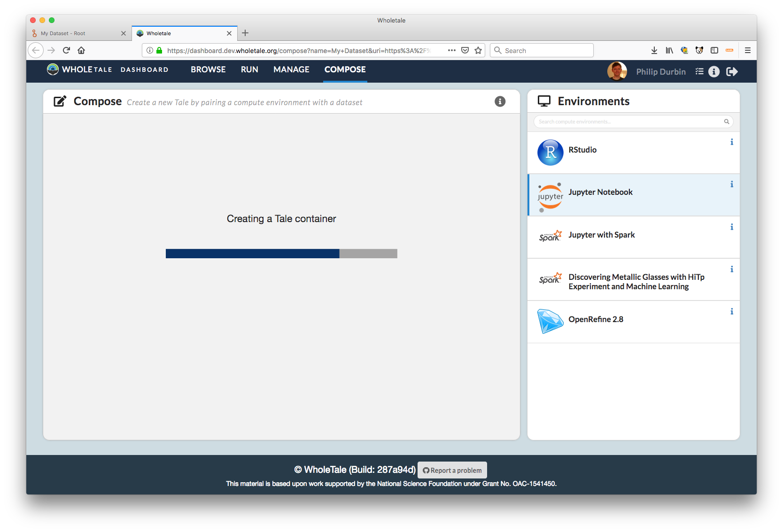Open the MANAGE page
Viewport: 783px width, 532px height.
291,69
